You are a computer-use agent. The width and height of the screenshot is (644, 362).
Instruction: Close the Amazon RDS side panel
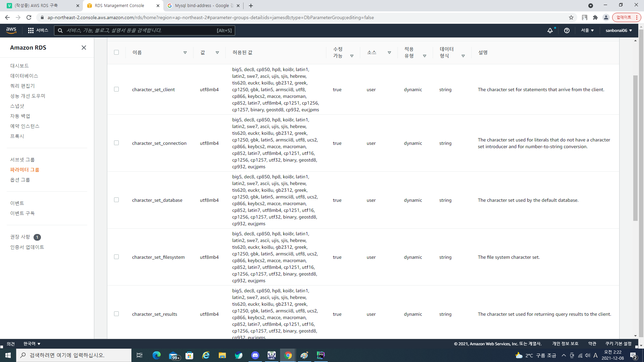click(x=84, y=48)
